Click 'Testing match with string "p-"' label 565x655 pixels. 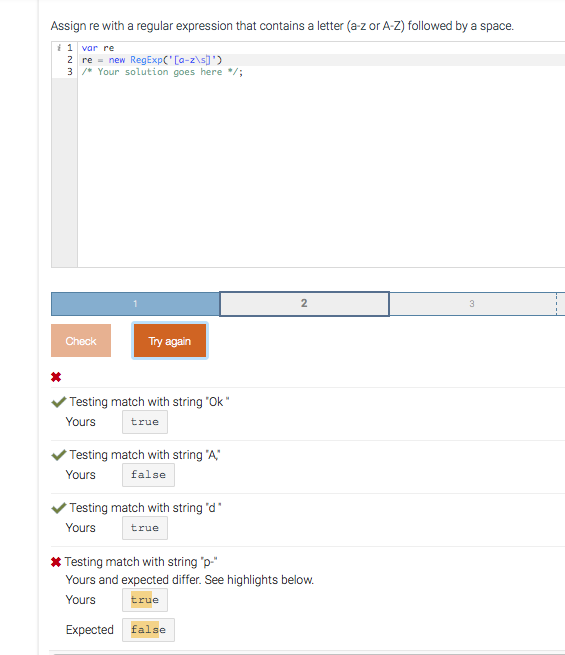pyautogui.click(x=141, y=562)
